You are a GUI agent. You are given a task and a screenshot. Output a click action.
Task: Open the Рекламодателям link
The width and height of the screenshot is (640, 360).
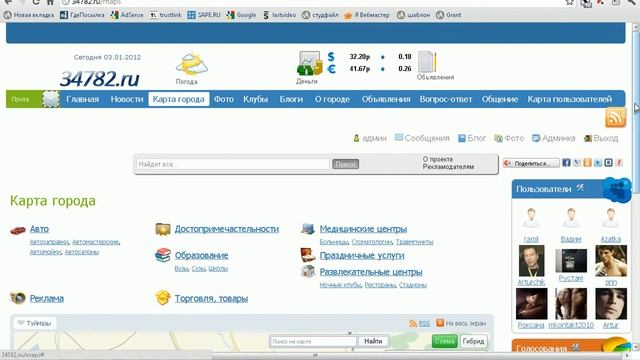click(448, 167)
